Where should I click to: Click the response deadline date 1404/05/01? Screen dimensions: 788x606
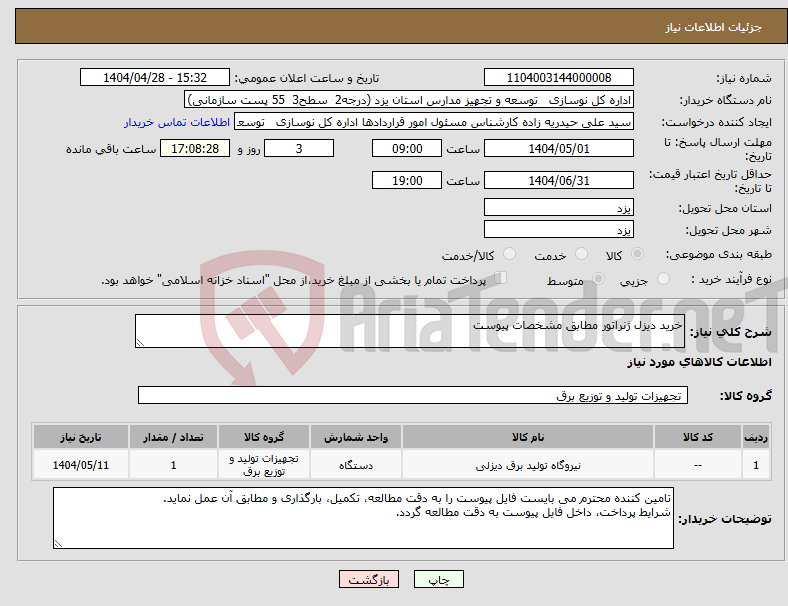pos(558,148)
